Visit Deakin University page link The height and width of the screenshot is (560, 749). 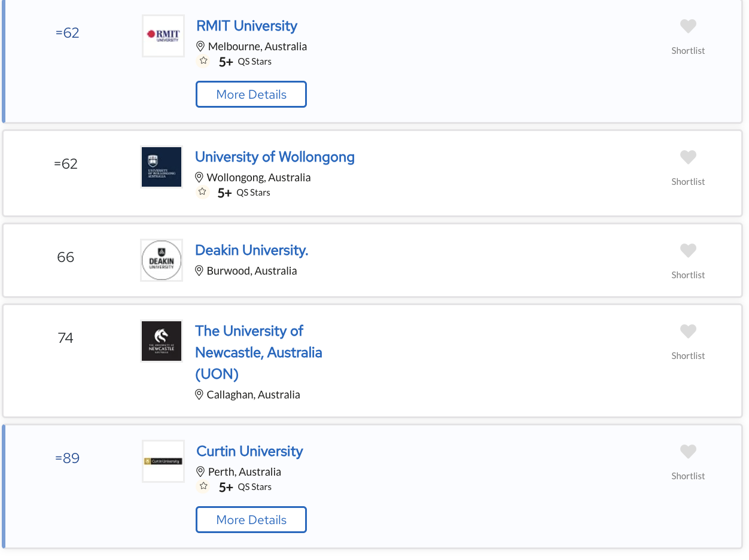251,250
